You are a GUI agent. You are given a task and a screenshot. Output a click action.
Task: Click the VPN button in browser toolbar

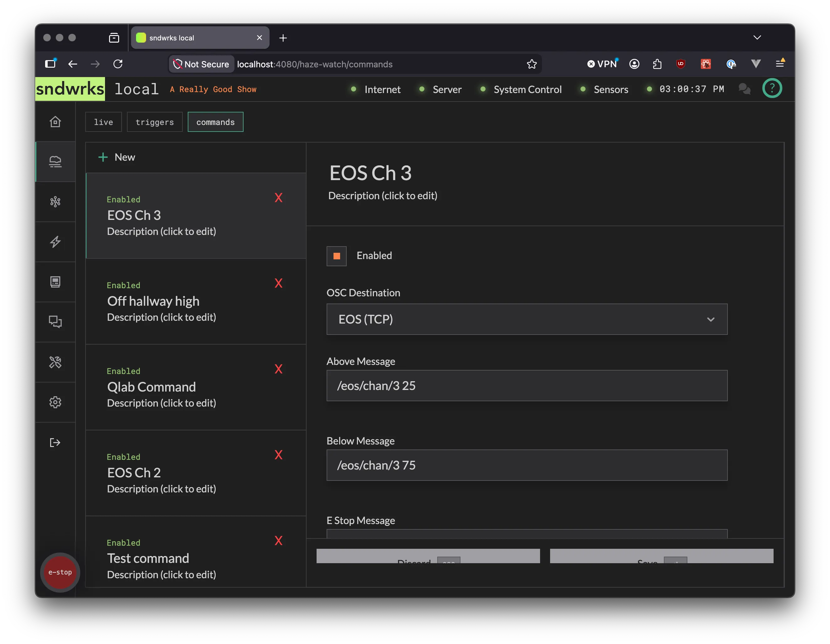(x=602, y=64)
